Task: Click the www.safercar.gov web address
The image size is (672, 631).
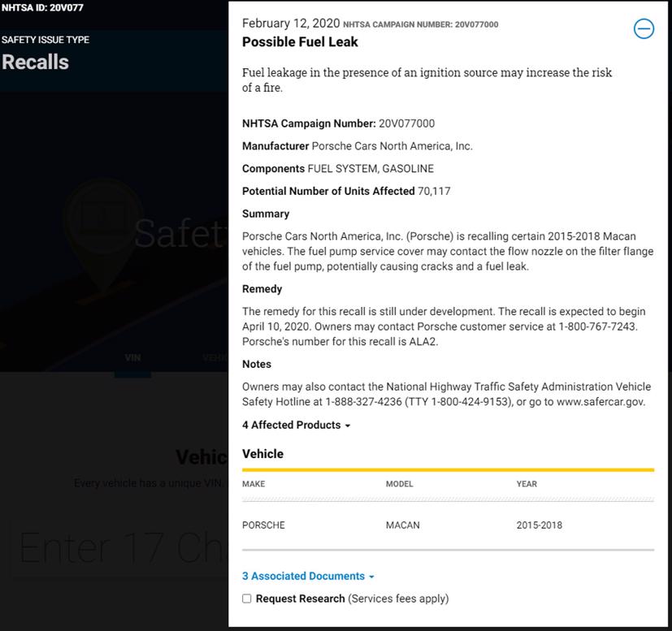Action: coord(600,402)
